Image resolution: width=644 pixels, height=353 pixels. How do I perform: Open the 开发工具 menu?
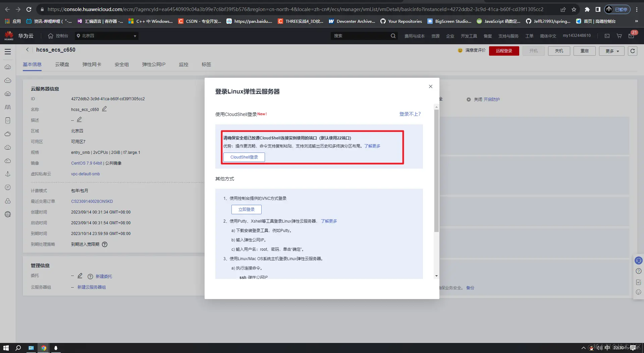click(x=469, y=36)
